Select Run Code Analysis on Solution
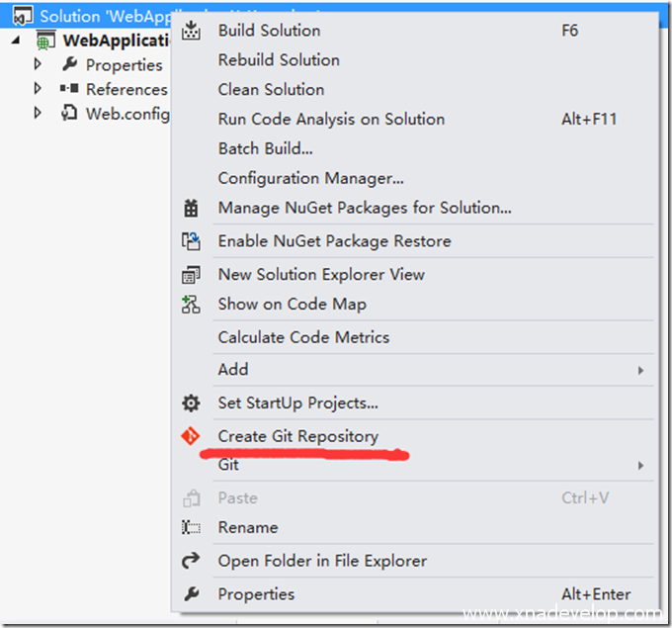 pos(331,120)
